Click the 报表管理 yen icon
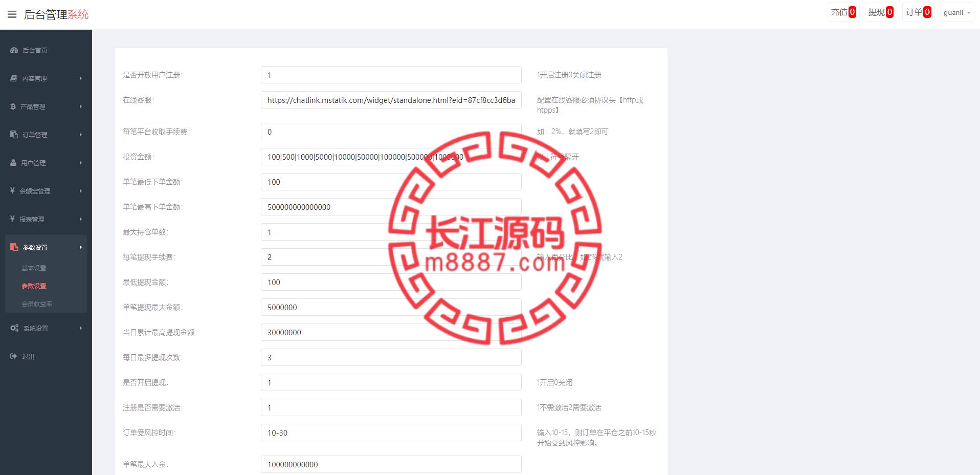Screen dimensions: 980x475 [x=12, y=219]
